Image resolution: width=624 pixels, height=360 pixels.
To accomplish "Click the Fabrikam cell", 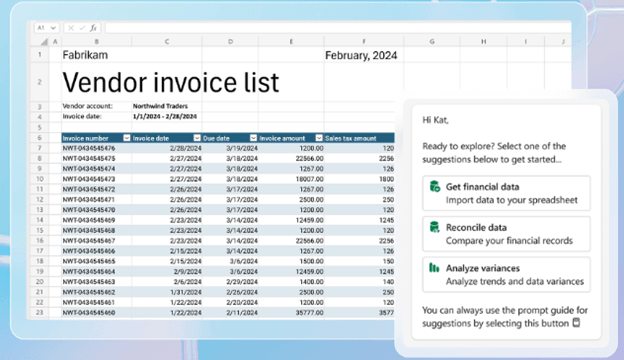I will (x=85, y=55).
